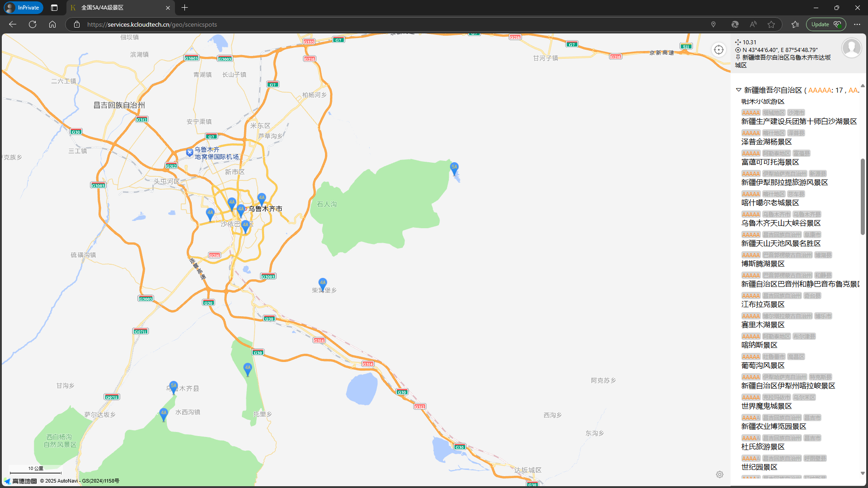The width and height of the screenshot is (868, 488).
Task: Click the airport icon at 地窝堡国际机场
Action: click(x=190, y=153)
